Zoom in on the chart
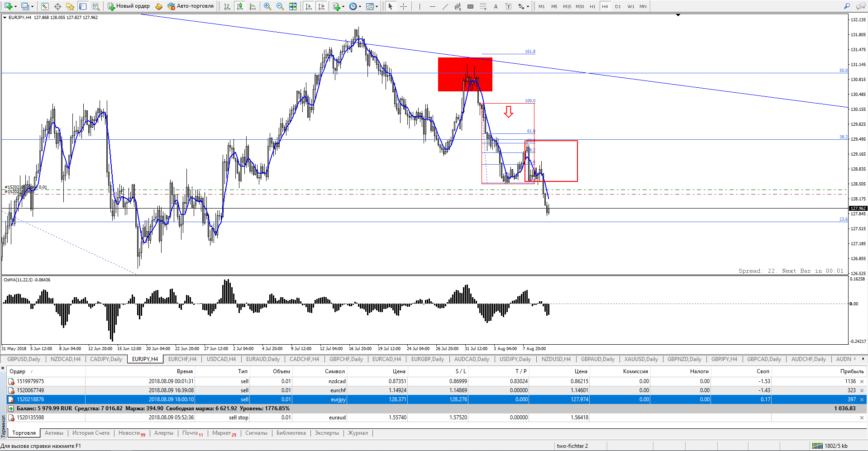Viewport: 868px width, 451px height. [x=267, y=6]
